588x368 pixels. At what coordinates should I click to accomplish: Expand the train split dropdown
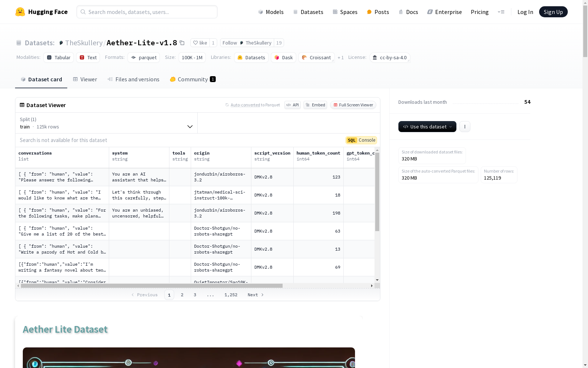(x=107, y=123)
